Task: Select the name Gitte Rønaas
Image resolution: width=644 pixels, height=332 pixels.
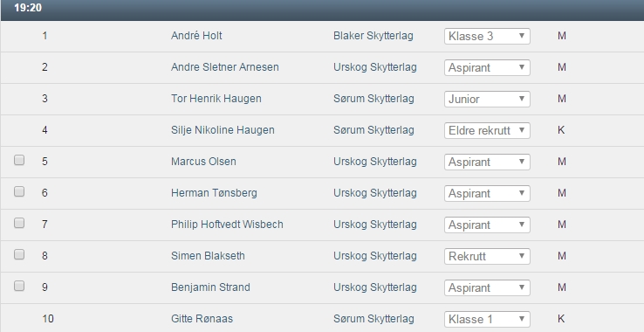Action: (202, 319)
